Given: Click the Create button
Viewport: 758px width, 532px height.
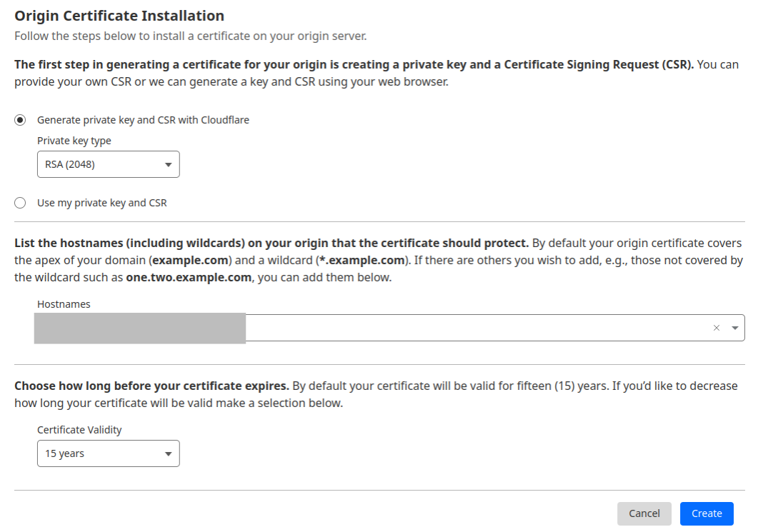Looking at the screenshot, I should pos(707,513).
